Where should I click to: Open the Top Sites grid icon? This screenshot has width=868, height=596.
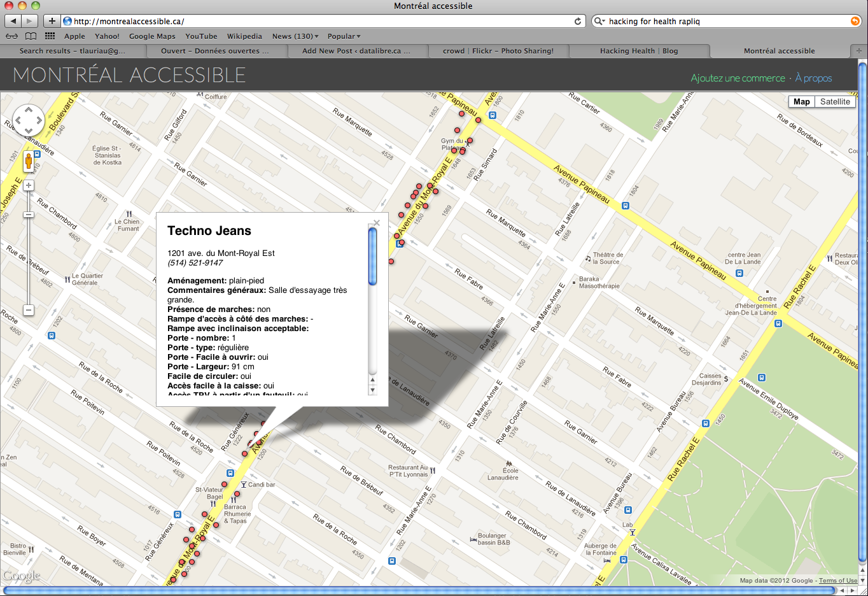(50, 36)
